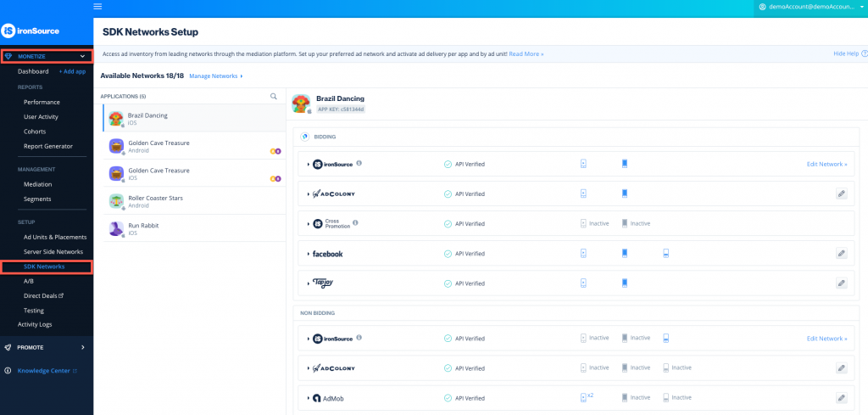This screenshot has height=415, width=868.
Task: Open Performance reports
Action: coord(42,102)
